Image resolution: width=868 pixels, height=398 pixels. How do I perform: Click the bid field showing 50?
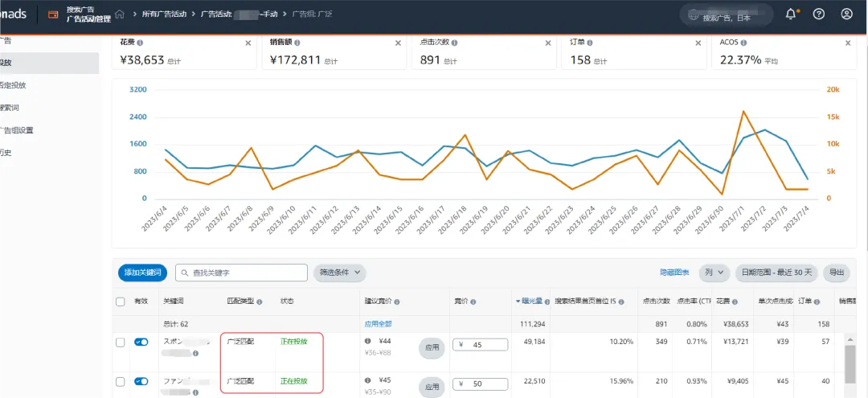coord(481,384)
